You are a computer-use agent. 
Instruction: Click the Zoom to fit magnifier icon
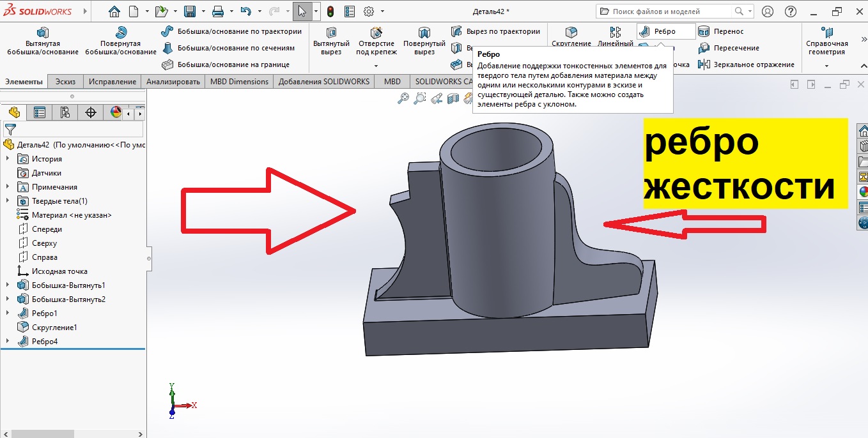(x=403, y=98)
